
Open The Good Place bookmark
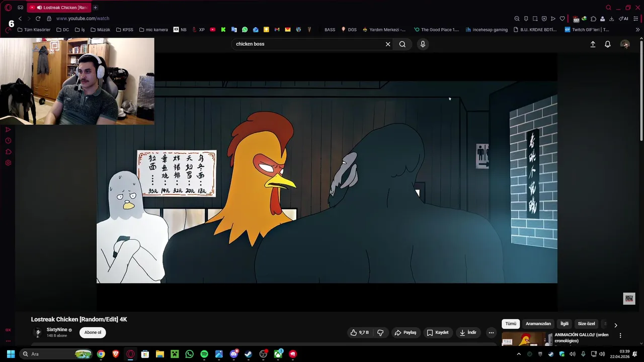click(436, 30)
